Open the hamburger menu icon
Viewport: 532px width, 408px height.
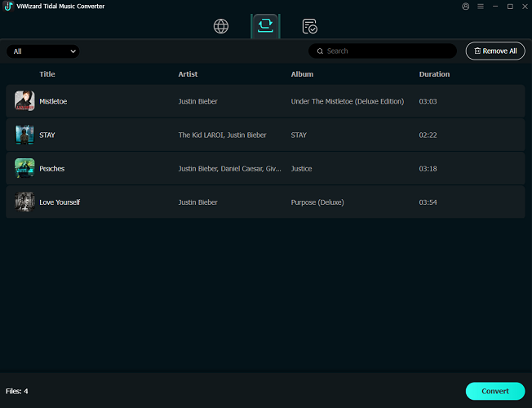481,7
